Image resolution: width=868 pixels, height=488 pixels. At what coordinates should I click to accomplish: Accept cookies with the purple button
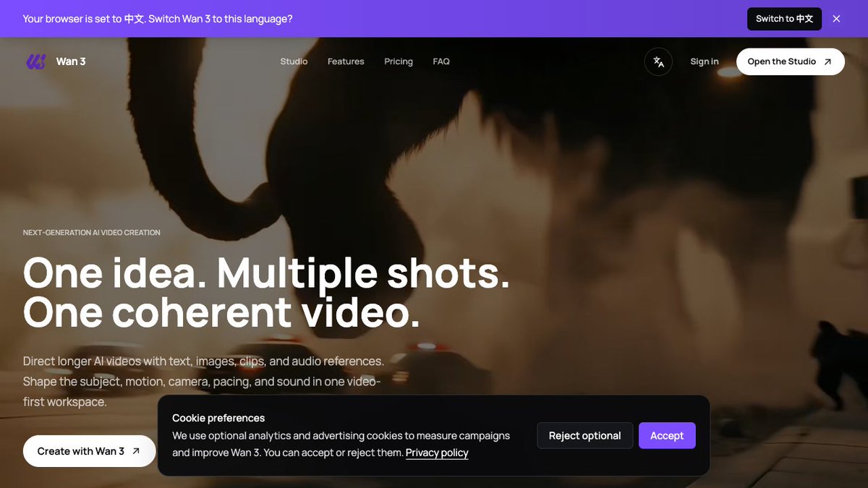pyautogui.click(x=667, y=436)
